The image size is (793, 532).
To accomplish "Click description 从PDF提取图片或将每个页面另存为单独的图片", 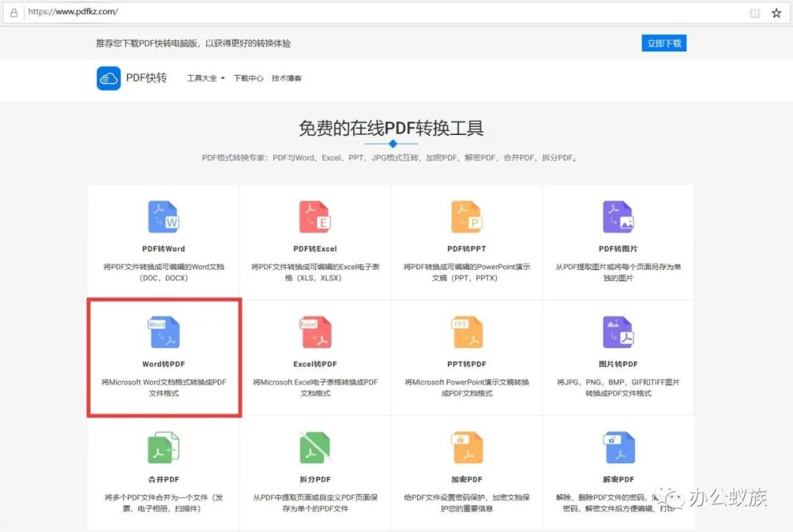I will tap(618, 272).
